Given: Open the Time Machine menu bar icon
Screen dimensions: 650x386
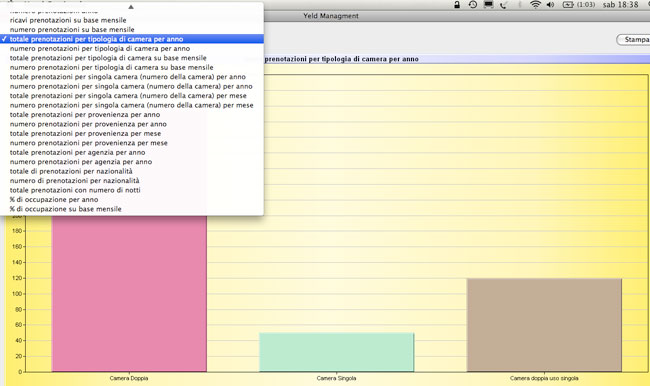Looking at the screenshot, I should 473,5.
